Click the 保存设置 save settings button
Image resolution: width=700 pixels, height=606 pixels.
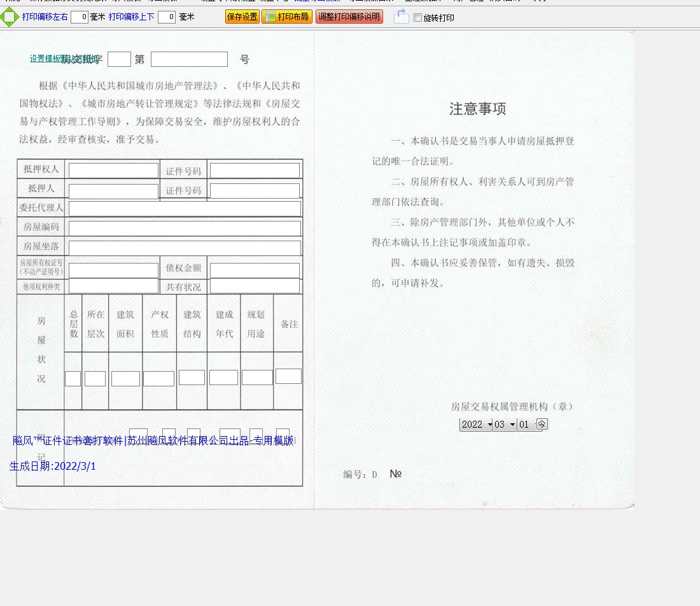(x=242, y=17)
